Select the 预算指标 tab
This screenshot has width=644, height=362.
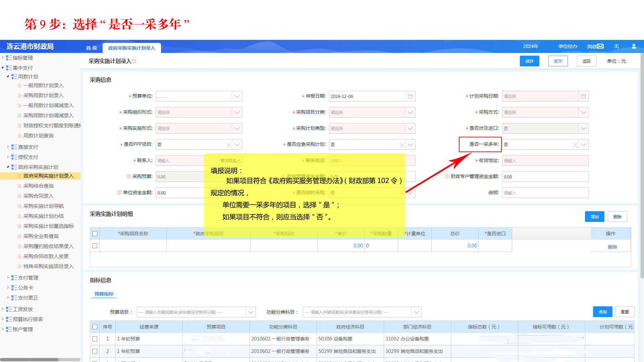click(x=104, y=294)
